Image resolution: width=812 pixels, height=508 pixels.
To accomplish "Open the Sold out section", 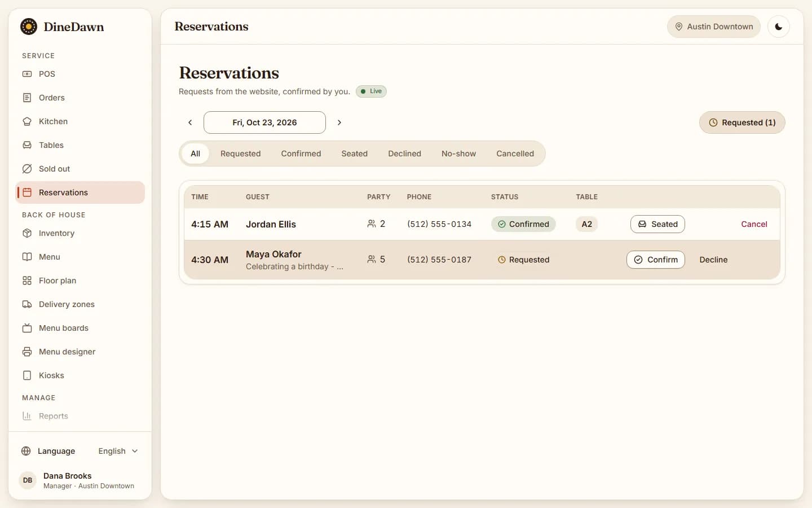I will click(80, 169).
